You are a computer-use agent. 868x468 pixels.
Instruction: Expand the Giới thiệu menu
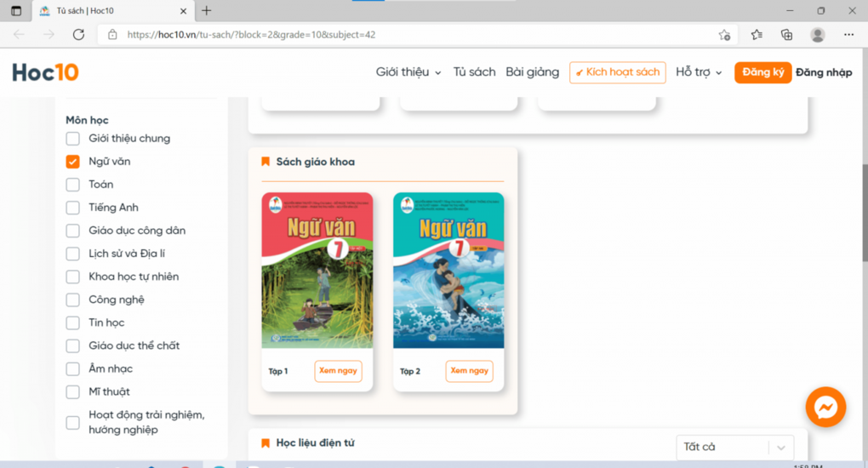point(408,72)
